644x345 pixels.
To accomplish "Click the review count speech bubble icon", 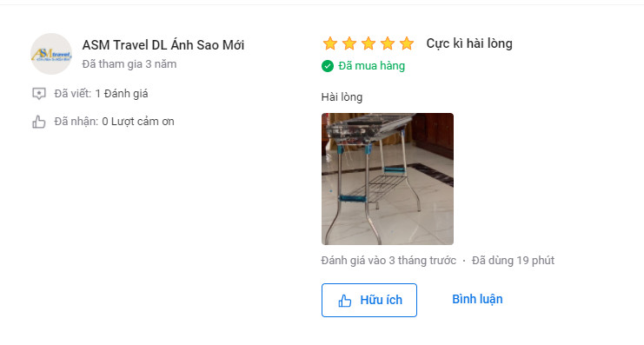I will [x=39, y=94].
